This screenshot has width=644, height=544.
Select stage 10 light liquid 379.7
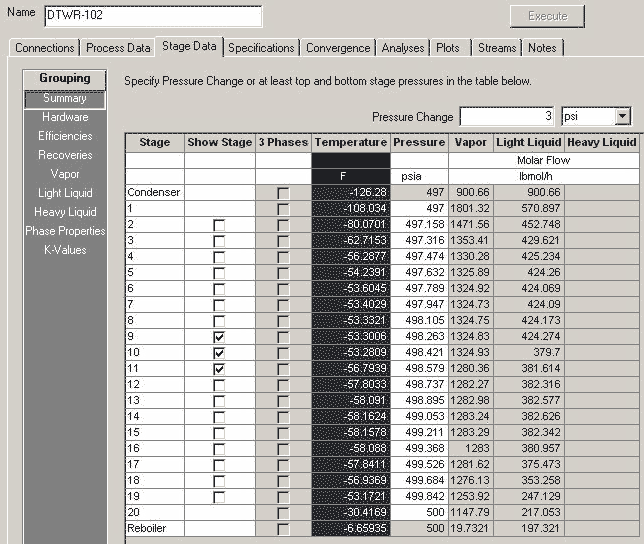pos(529,352)
